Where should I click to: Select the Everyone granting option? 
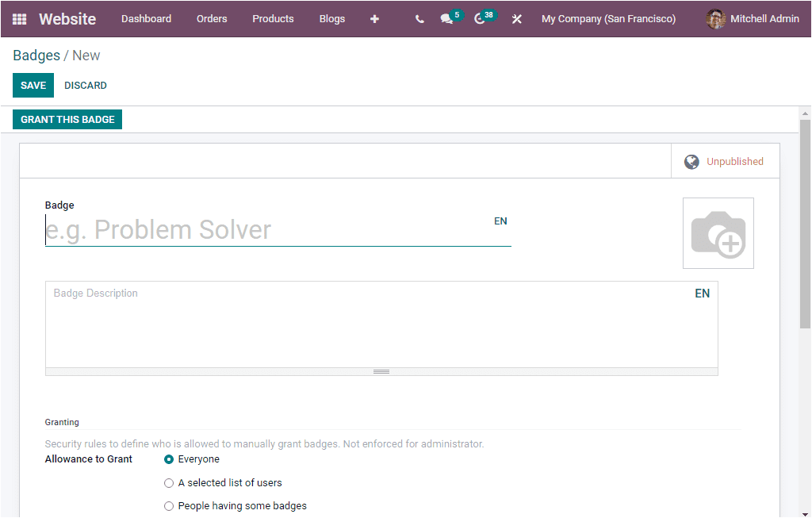click(x=168, y=459)
